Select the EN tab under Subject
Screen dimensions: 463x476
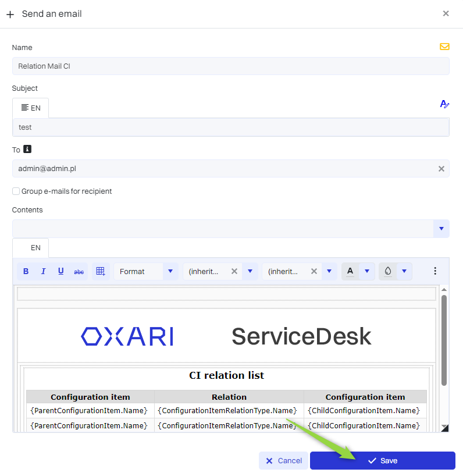coord(31,108)
